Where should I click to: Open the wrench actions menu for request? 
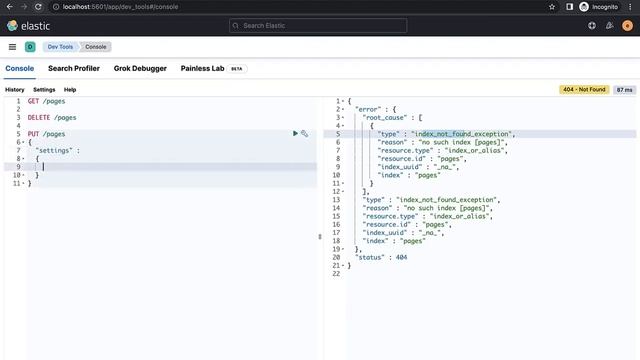click(304, 133)
